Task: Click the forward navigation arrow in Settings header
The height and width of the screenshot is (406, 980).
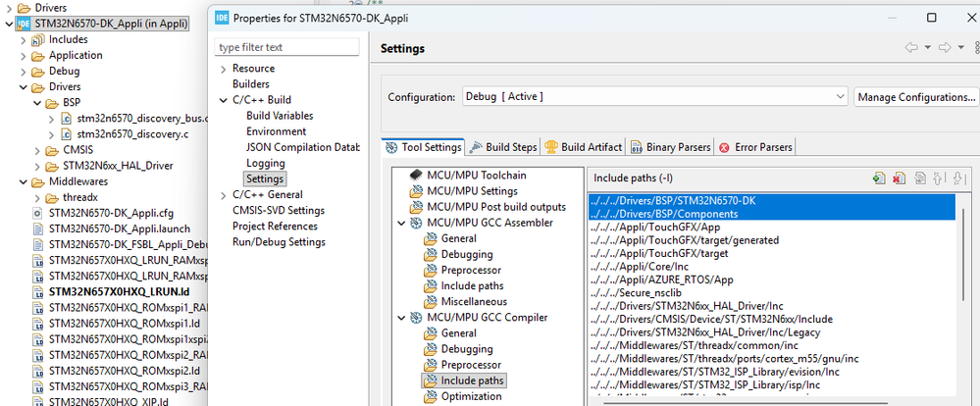Action: [x=945, y=47]
